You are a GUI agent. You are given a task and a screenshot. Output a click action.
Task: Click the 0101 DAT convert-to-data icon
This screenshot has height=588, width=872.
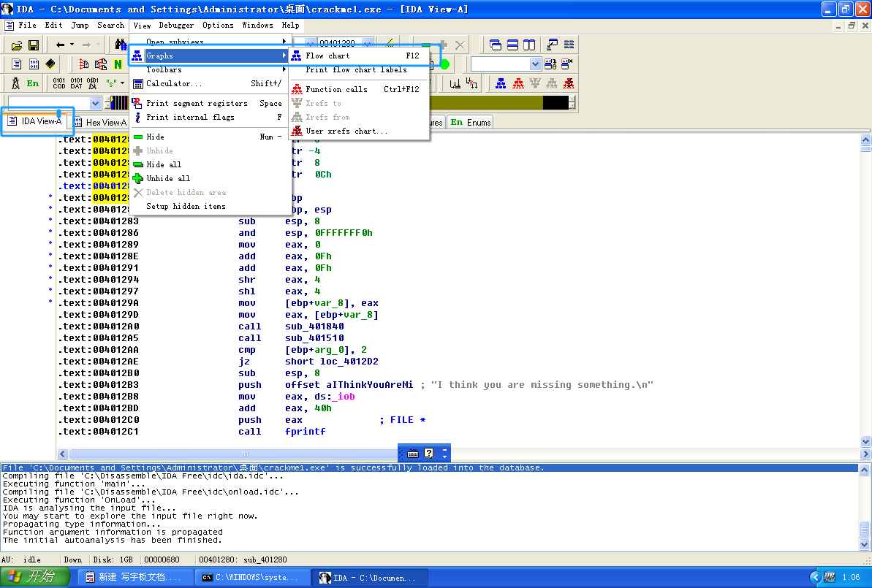pyautogui.click(x=76, y=83)
